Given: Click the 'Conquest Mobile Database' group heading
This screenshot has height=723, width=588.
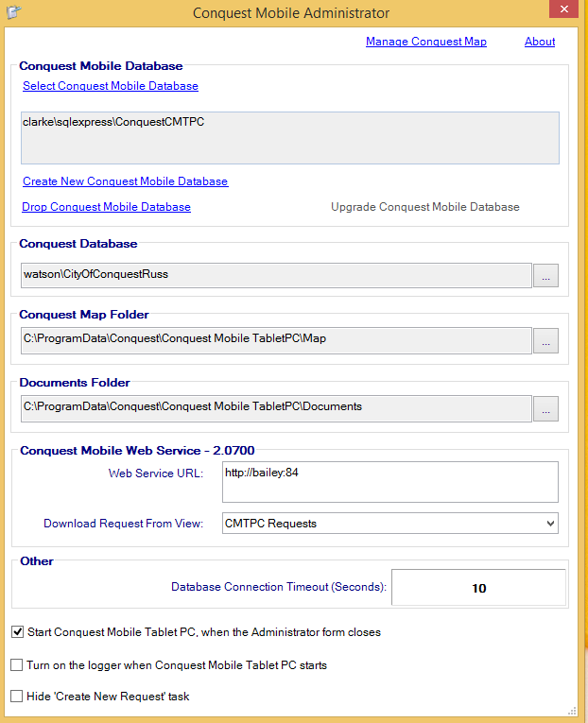Looking at the screenshot, I should [x=101, y=66].
